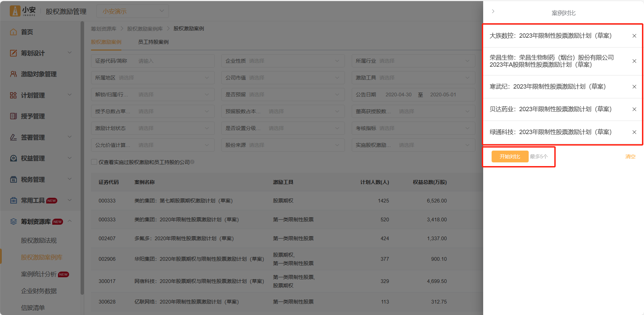Click the 公告日期 start date 2020-04-30

point(399,95)
